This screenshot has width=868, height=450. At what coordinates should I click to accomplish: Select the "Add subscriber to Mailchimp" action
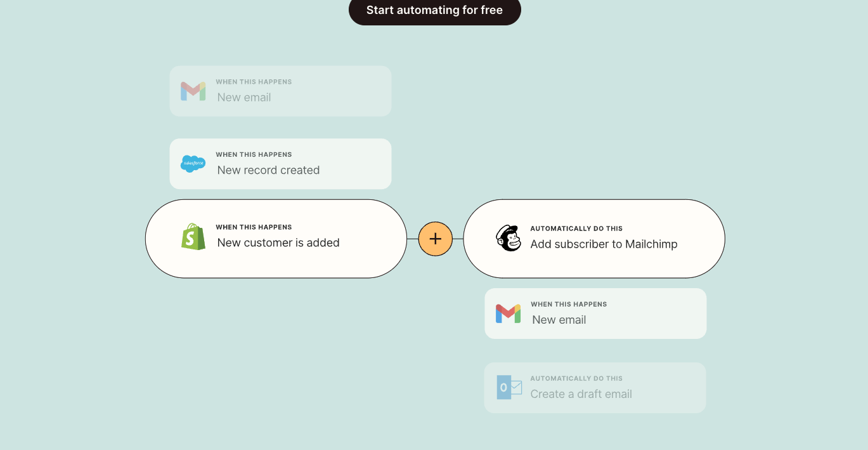click(604, 244)
